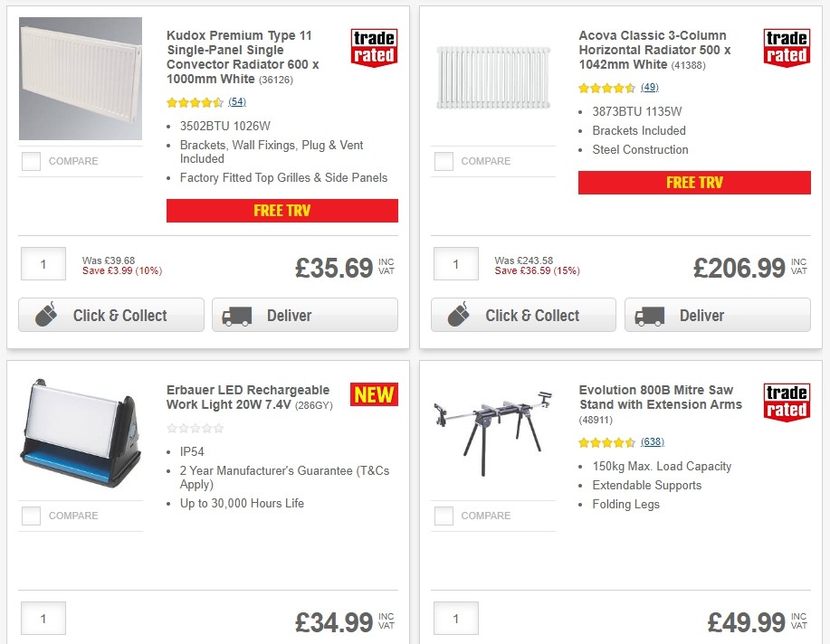Click the FREE TRV banner on Acova listing
This screenshot has width=830, height=644.
(x=694, y=183)
